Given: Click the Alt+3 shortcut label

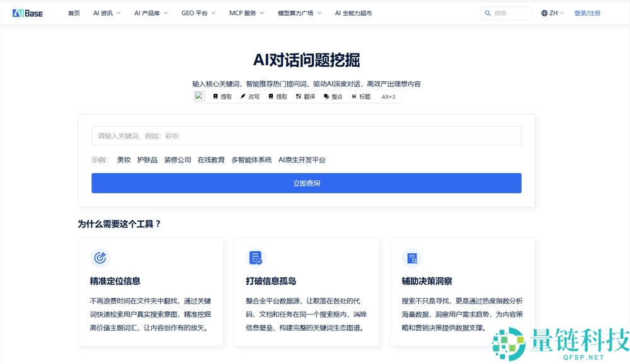Looking at the screenshot, I should coord(388,97).
